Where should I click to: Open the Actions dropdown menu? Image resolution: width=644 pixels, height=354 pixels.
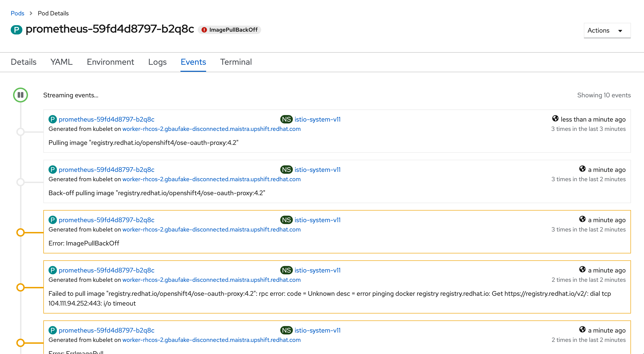pos(607,31)
